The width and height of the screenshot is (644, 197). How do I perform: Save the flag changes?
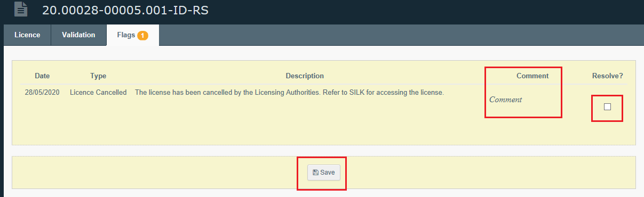point(324,173)
